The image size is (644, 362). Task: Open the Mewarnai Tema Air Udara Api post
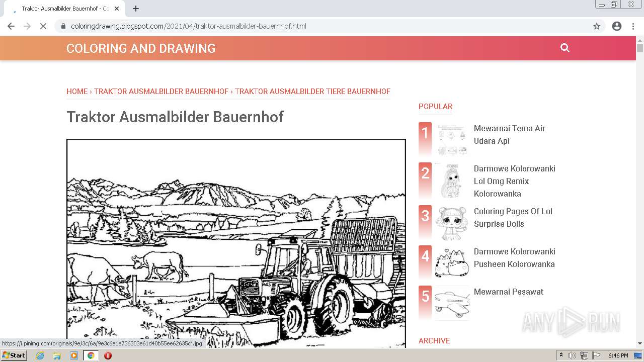pos(510,135)
